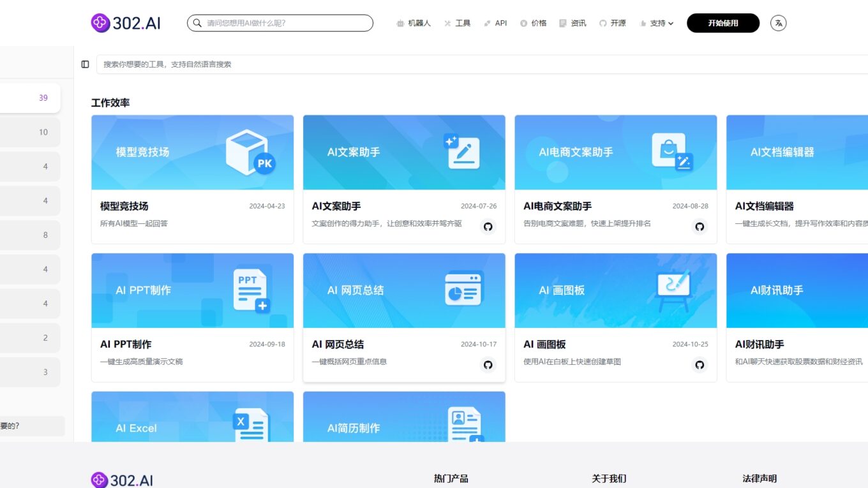Click the date 2024-04-23

[x=267, y=206]
